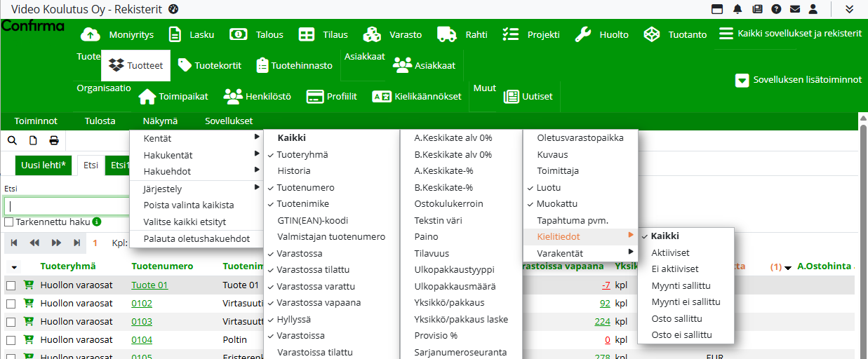Click the shopping cart icon for Tuote 01
Viewport: 868px width, 359px height.
point(29,285)
